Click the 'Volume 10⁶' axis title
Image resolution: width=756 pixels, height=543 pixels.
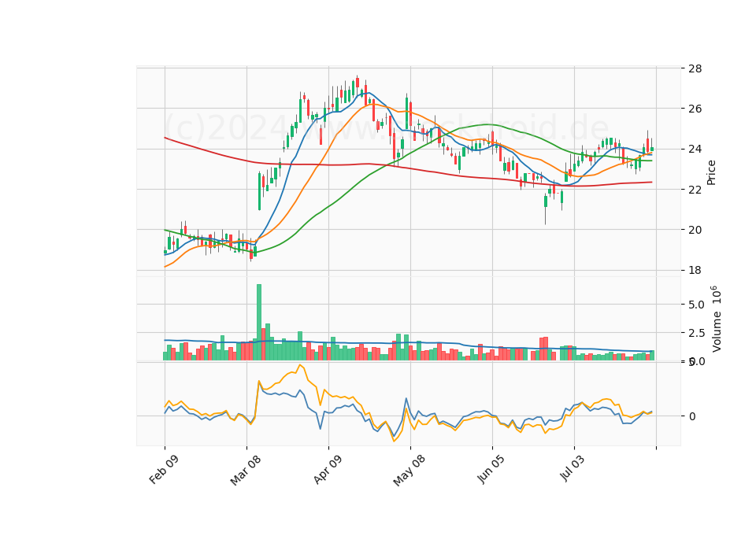tap(716, 319)
